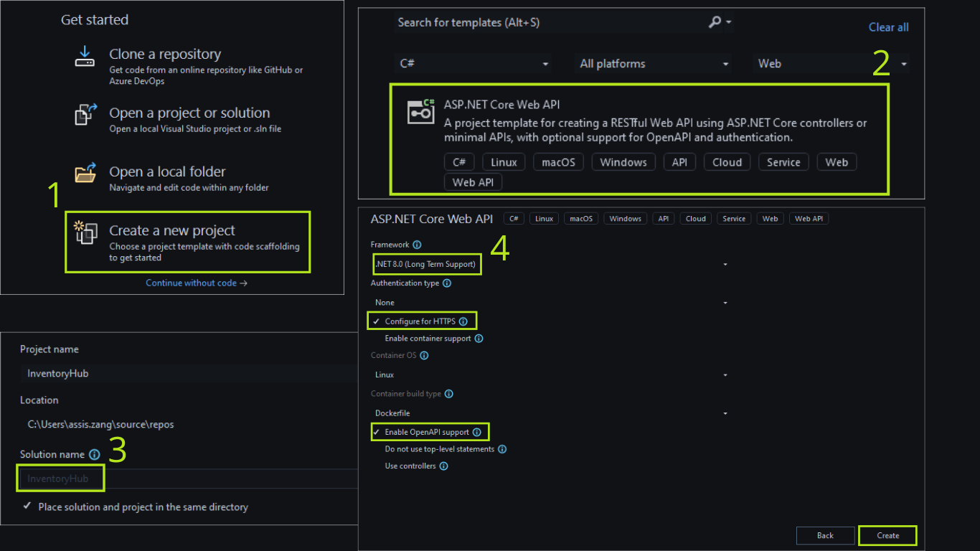This screenshot has width=980, height=551.
Task: Open the search options arrow beside the magnifier
Action: pyautogui.click(x=729, y=22)
